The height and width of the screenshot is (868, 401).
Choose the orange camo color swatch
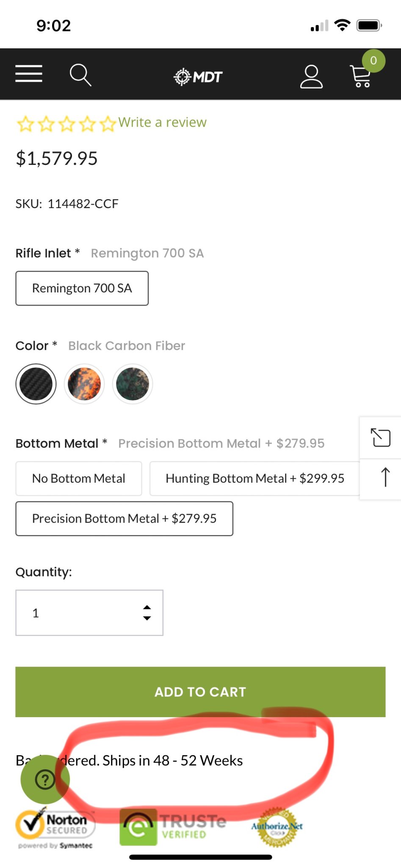(x=84, y=384)
